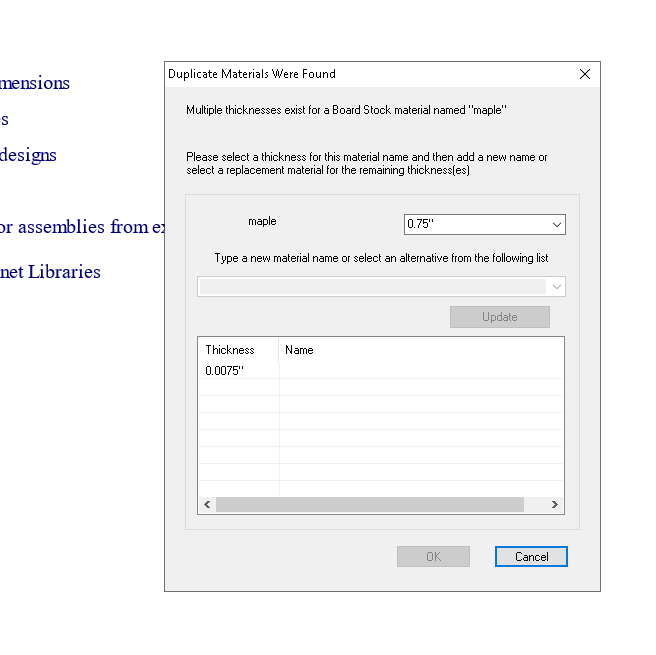Click the horizontal scrollbar thumb of the list
The image size is (656, 655).
pyautogui.click(x=370, y=505)
